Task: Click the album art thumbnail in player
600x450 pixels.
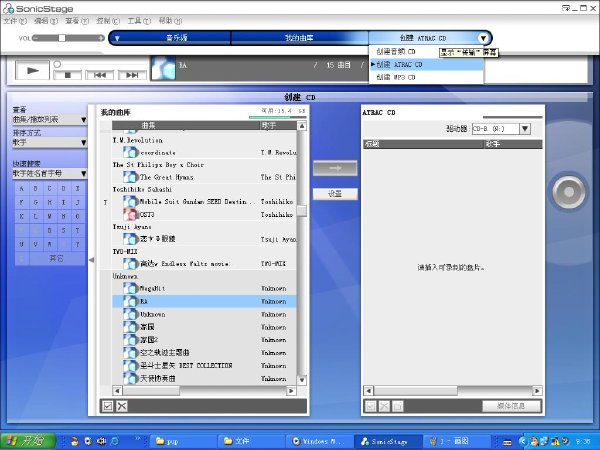Action: 163,68
